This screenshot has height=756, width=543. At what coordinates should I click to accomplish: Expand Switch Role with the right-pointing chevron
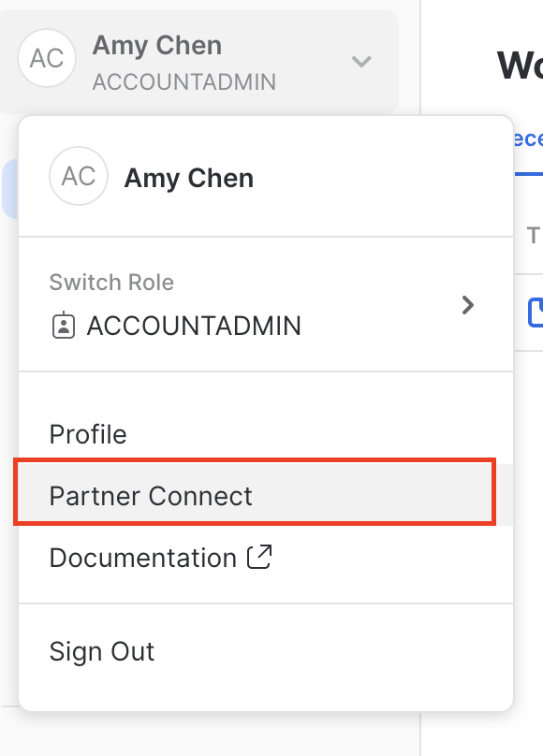468,305
